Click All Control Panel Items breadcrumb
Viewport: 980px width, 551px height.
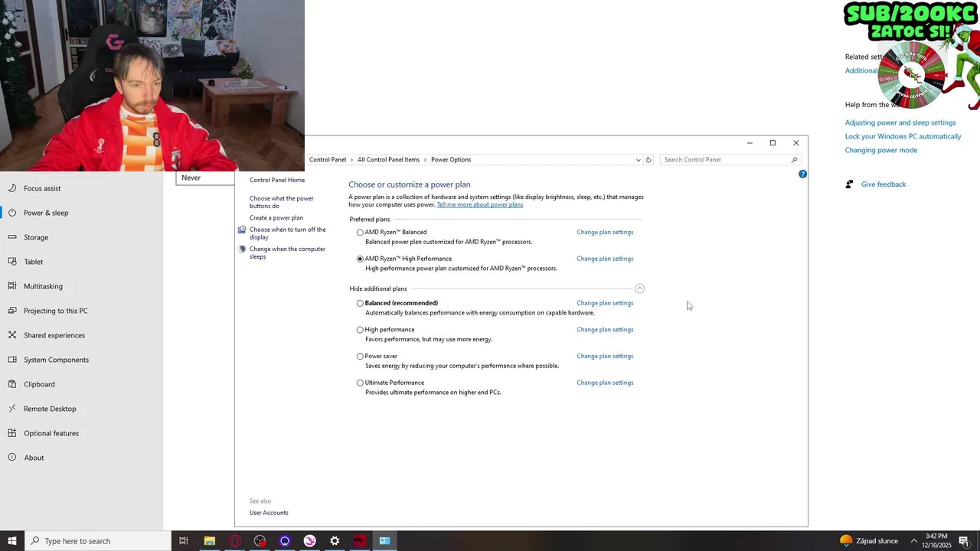click(388, 160)
